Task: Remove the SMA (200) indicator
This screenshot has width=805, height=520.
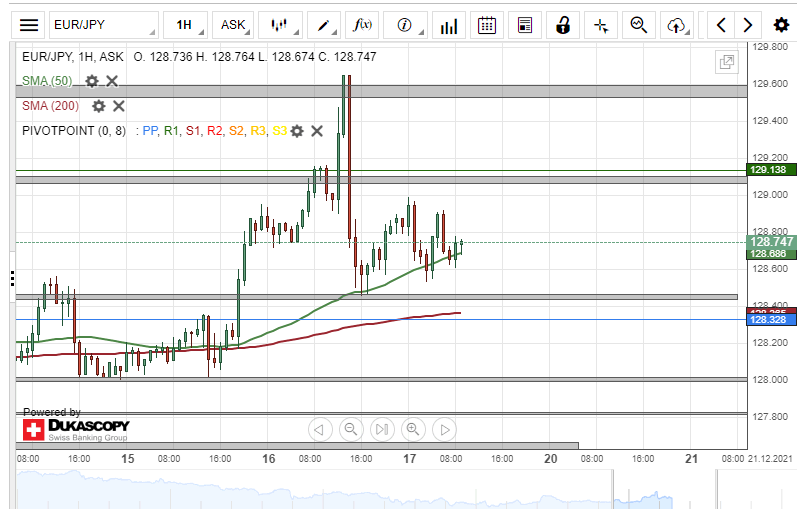Action: click(x=118, y=106)
